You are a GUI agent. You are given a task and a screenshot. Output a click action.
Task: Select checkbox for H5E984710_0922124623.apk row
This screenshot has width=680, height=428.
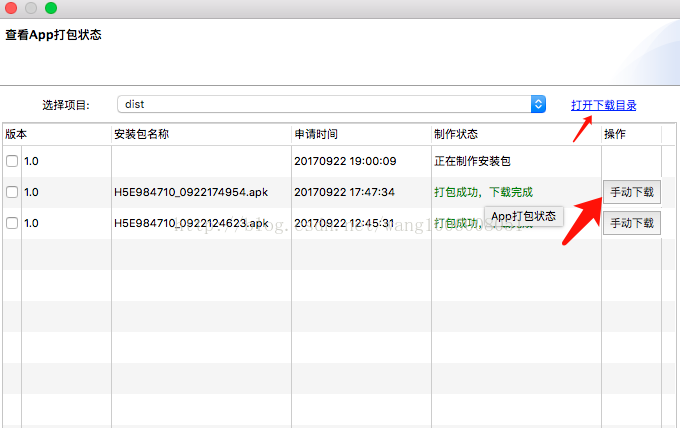(12, 223)
